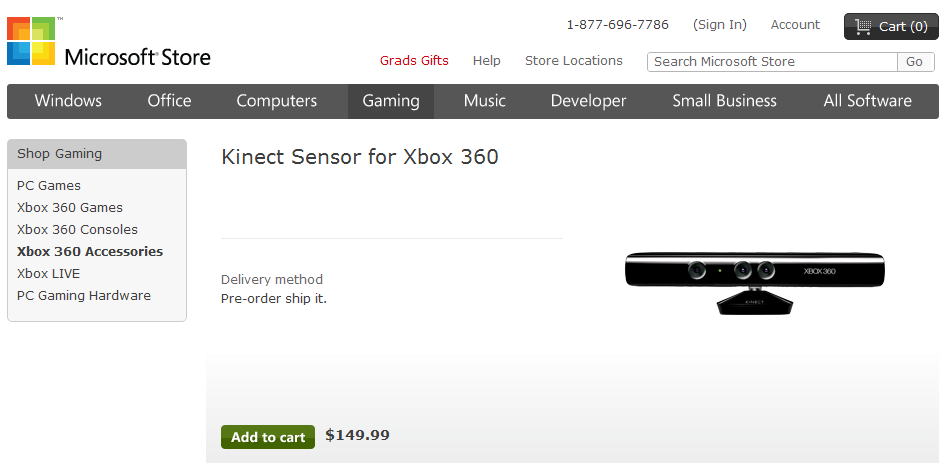Select the Gaming navigation tab
Screen dimensions: 941x463
click(391, 101)
